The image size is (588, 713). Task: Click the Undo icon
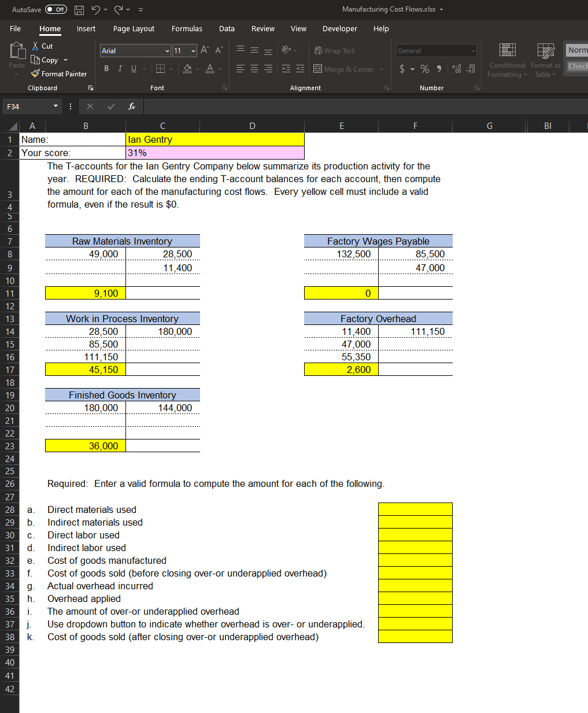[x=96, y=10]
